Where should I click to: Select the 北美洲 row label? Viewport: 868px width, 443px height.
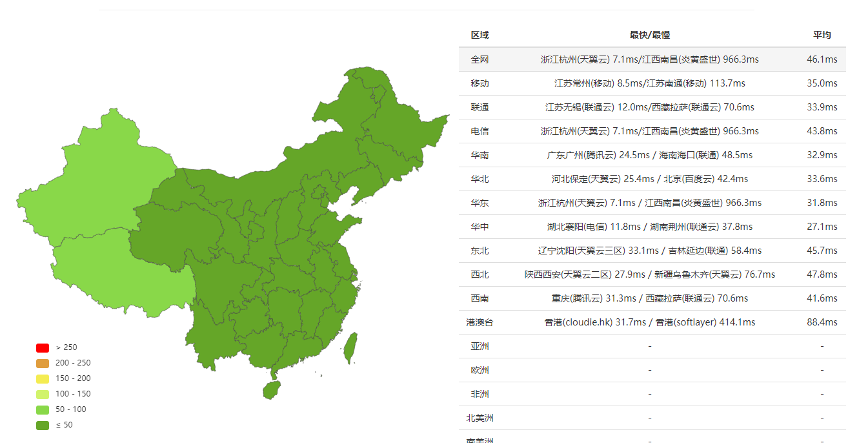pyautogui.click(x=479, y=418)
